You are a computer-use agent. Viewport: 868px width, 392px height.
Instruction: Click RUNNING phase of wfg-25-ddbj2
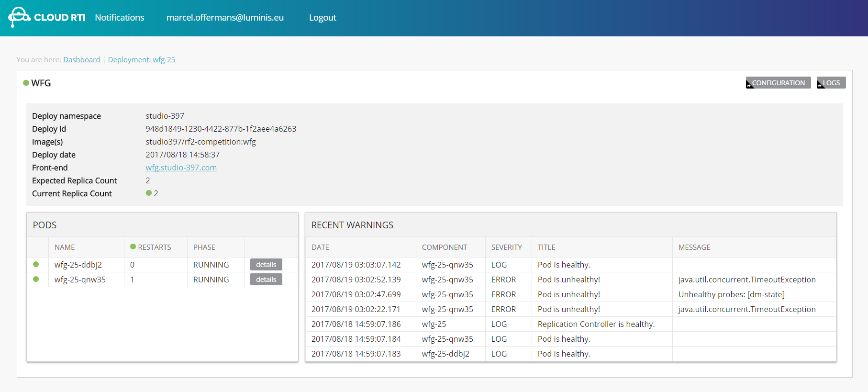tap(211, 265)
